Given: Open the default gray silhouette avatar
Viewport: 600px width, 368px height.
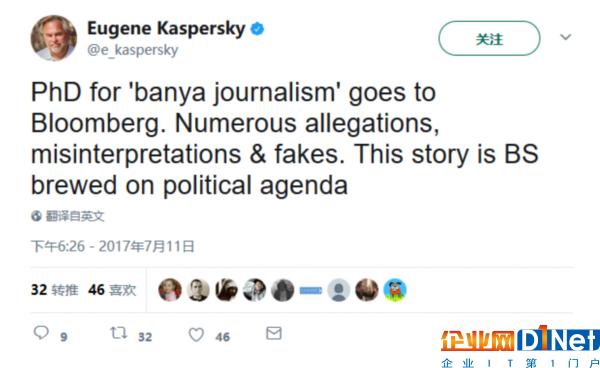Looking at the screenshot, I should 339,290.
